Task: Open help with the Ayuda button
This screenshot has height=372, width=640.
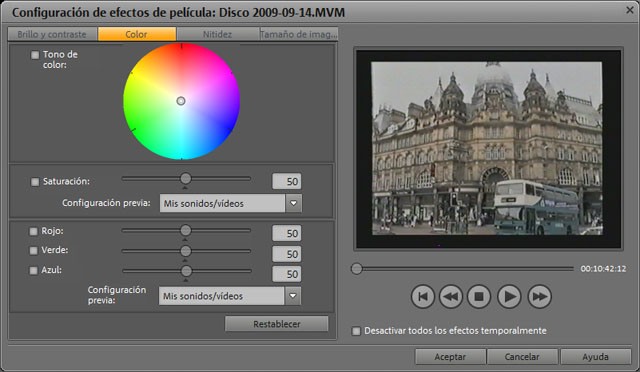Action: click(x=596, y=356)
